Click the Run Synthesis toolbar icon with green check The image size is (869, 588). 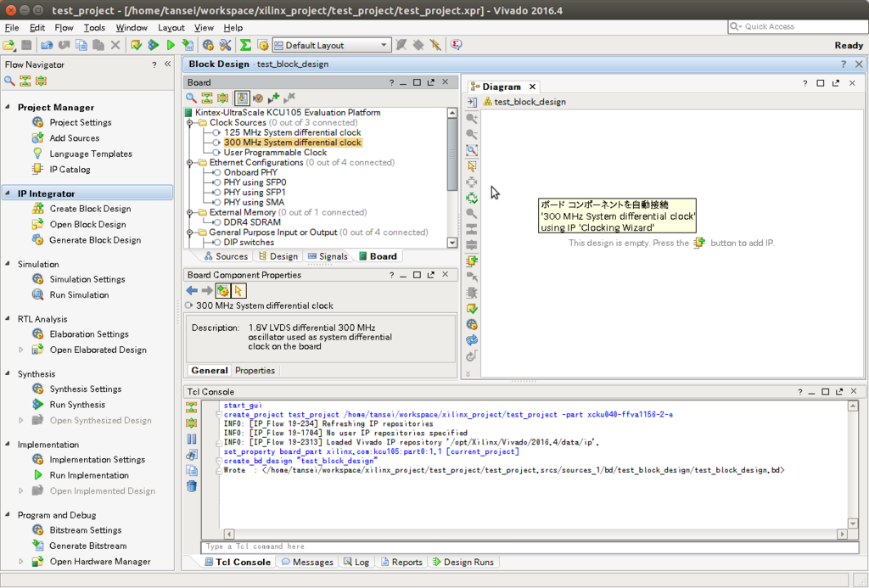click(x=137, y=46)
